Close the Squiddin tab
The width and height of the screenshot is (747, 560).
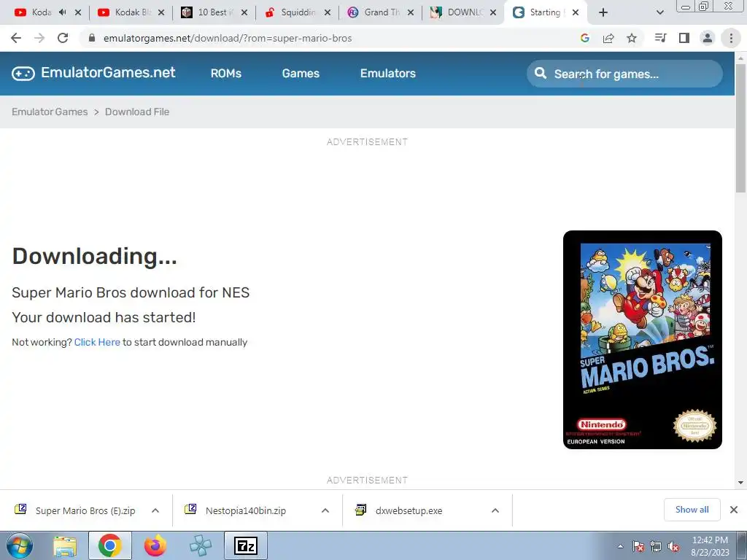328,12
